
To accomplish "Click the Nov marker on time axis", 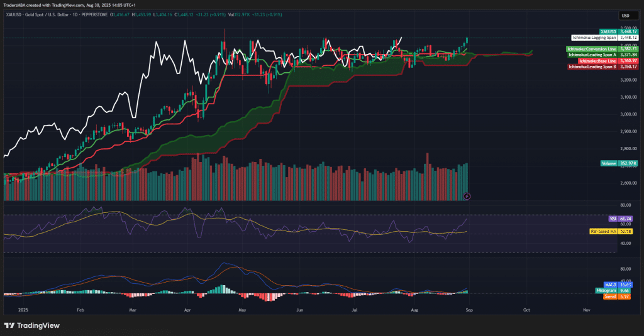I will tap(586, 310).
